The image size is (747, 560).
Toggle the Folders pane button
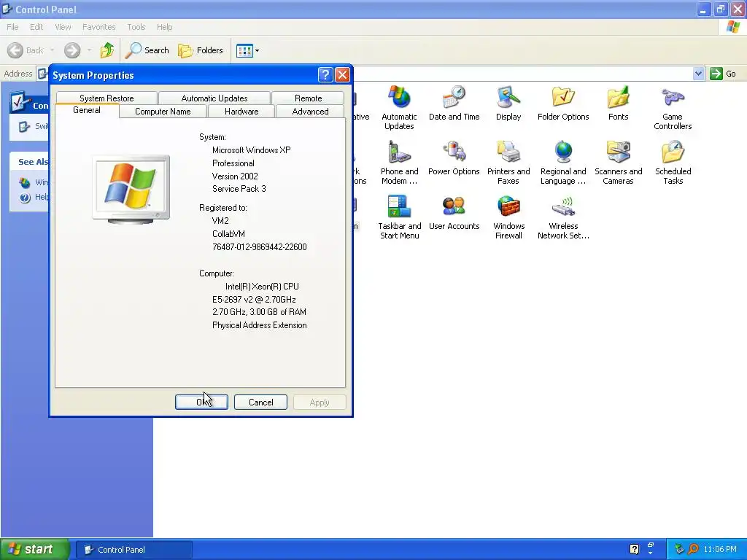coord(200,50)
